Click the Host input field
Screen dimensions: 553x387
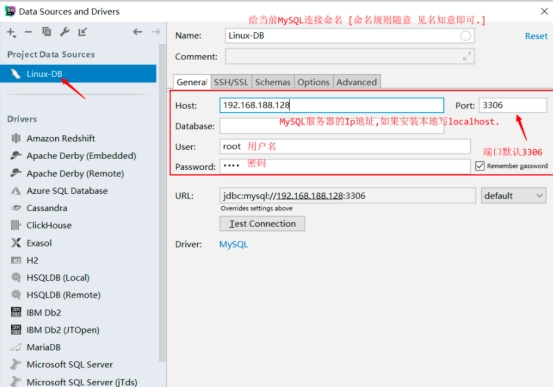332,105
